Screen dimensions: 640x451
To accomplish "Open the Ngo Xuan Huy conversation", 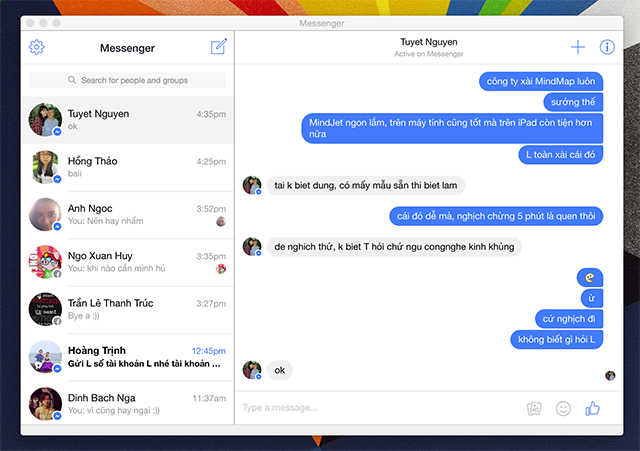I will tap(127, 262).
